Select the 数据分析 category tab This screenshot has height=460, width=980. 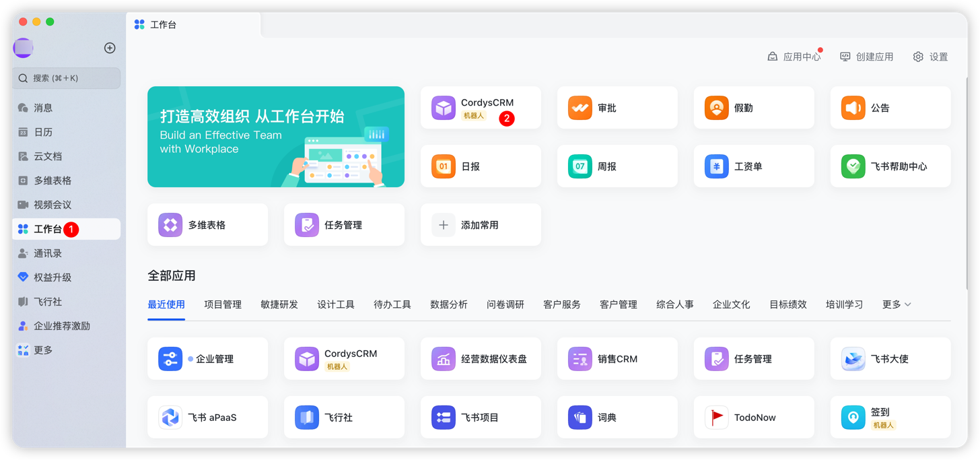click(x=449, y=304)
